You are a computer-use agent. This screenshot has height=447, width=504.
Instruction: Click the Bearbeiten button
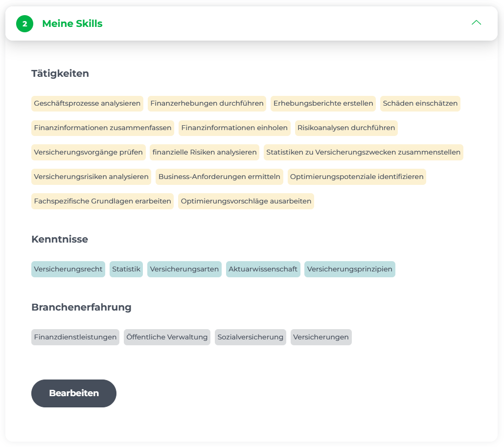tap(74, 393)
